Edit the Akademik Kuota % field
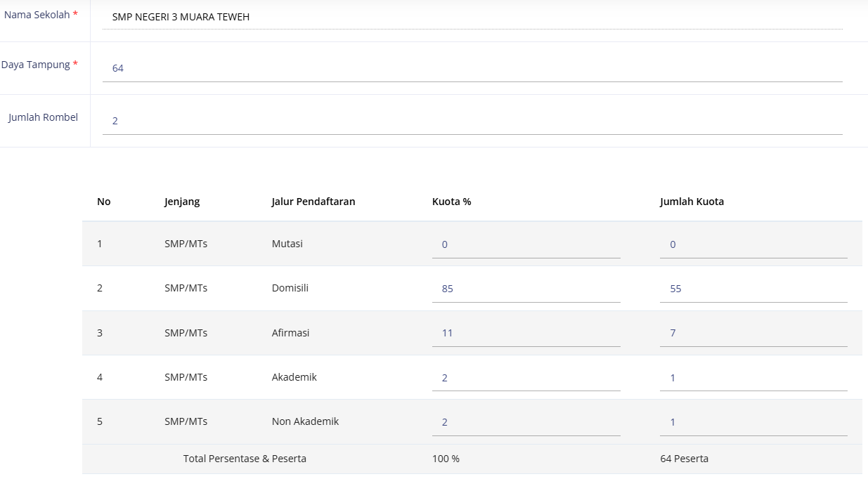 tap(526, 378)
